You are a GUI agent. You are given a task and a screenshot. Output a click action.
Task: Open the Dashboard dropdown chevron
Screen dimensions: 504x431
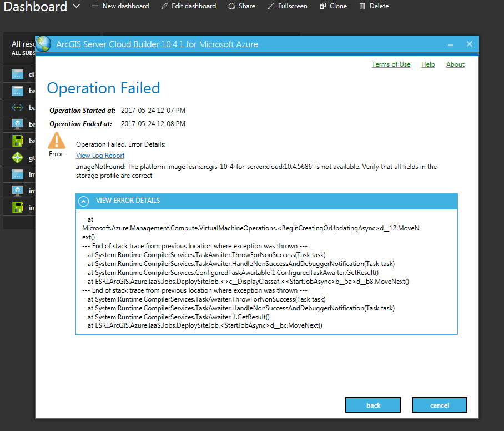[76, 6]
